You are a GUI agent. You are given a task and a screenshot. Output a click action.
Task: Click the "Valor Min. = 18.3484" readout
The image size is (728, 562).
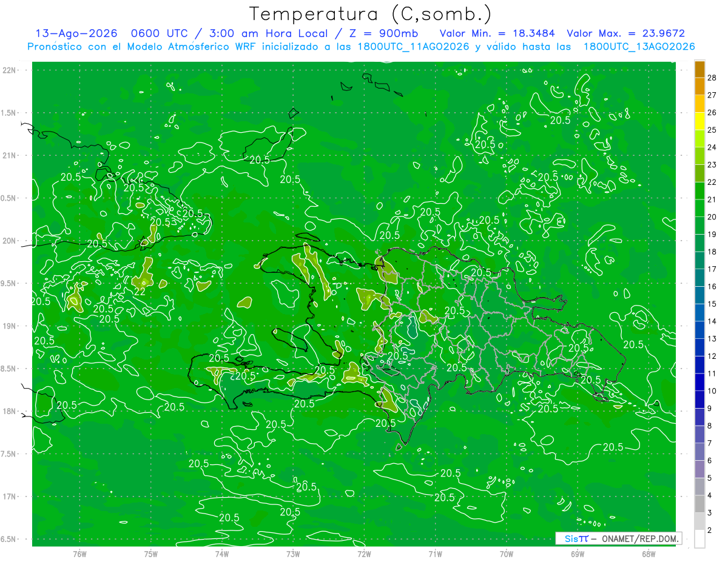click(499, 34)
